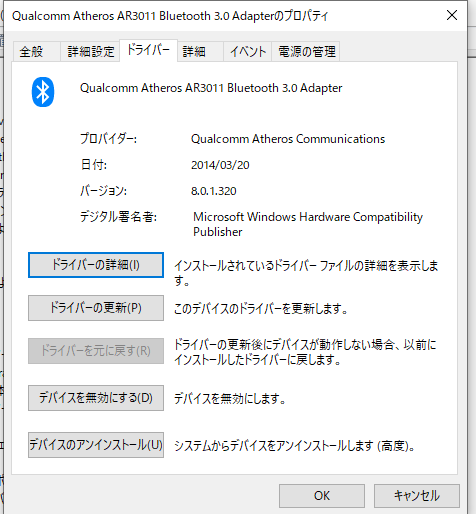The height and width of the screenshot is (514, 476).
Task: Click ドライバーの詳細(I) button
Action: (x=96, y=265)
